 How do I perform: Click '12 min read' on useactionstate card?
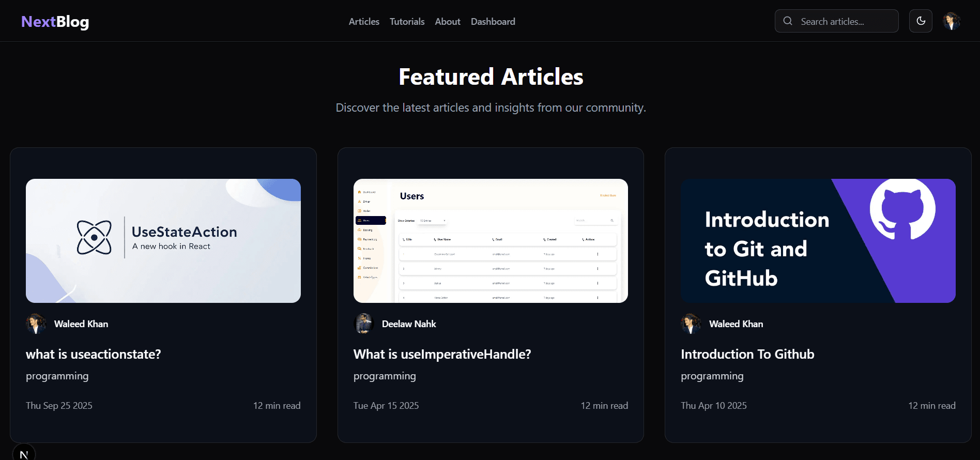pos(277,406)
